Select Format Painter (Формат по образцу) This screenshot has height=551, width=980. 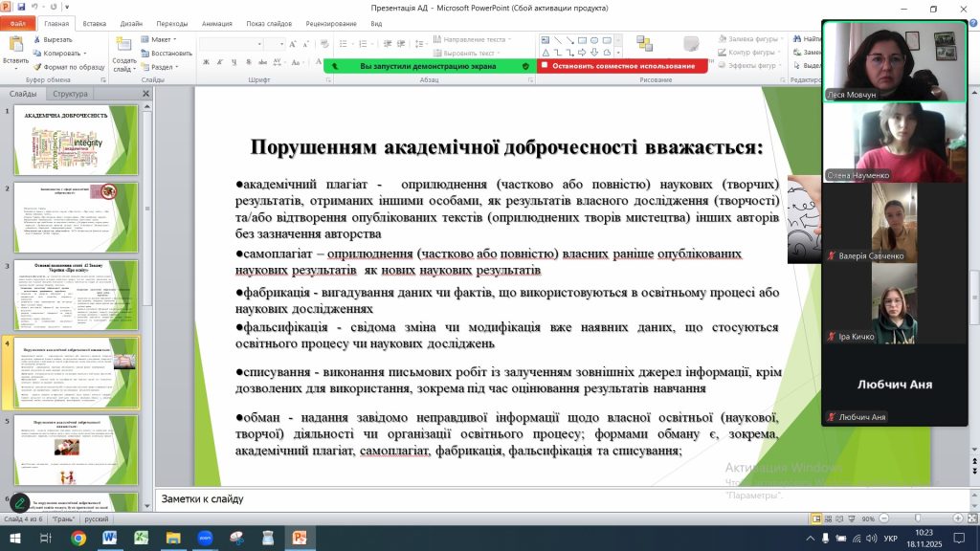[x=69, y=67]
